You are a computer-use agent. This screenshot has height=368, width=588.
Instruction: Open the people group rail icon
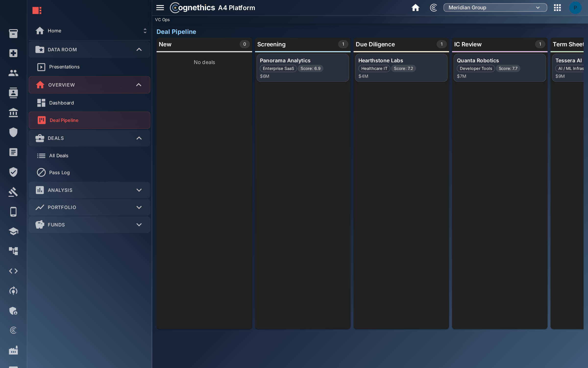click(13, 73)
